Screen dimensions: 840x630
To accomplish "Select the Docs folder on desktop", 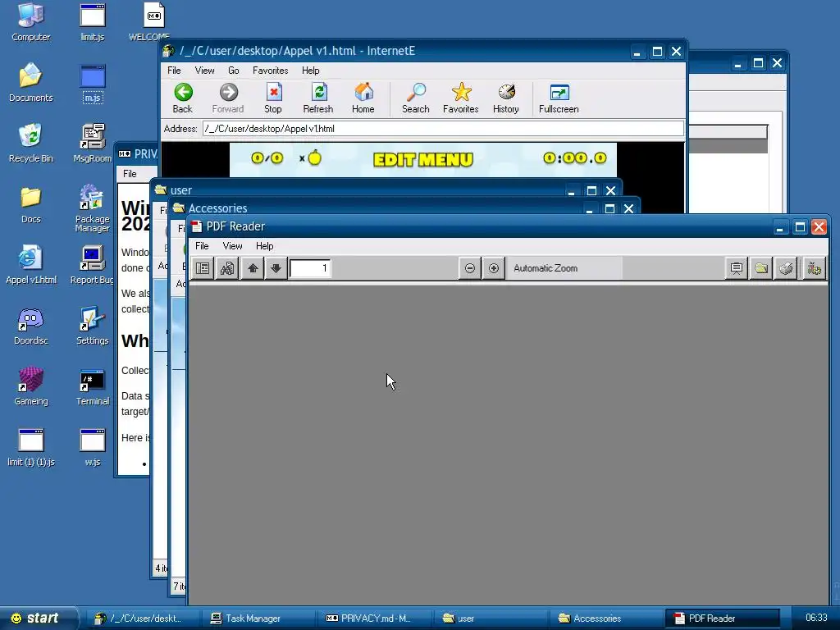I will (x=31, y=204).
